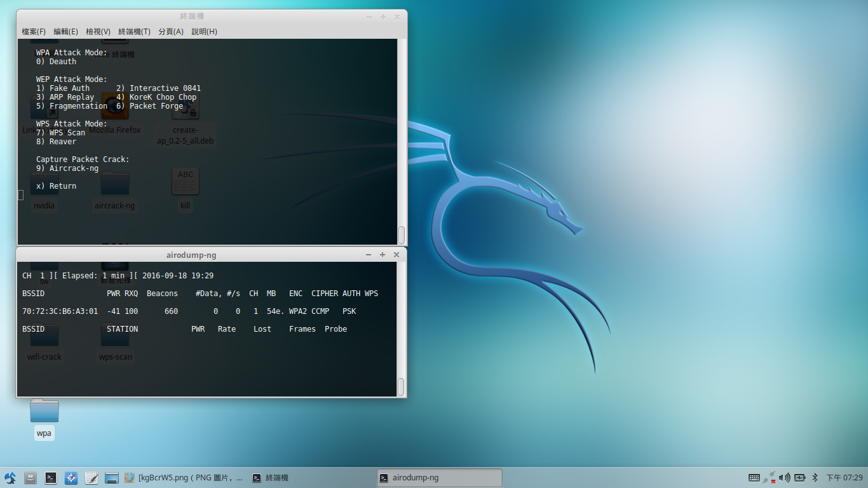The width and height of the screenshot is (868, 488).
Task: Switch to 終端機 taskbar window button
Action: [x=311, y=478]
